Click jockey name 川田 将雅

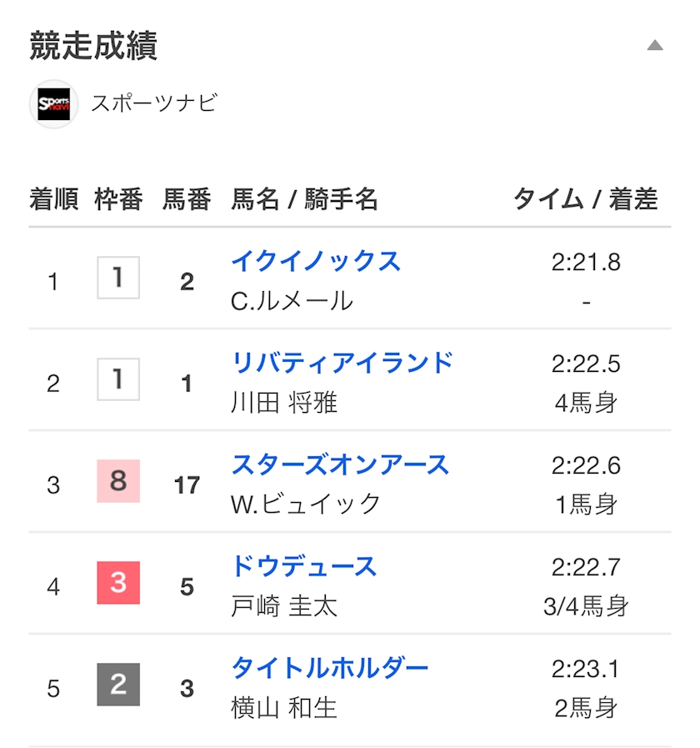pyautogui.click(x=284, y=403)
